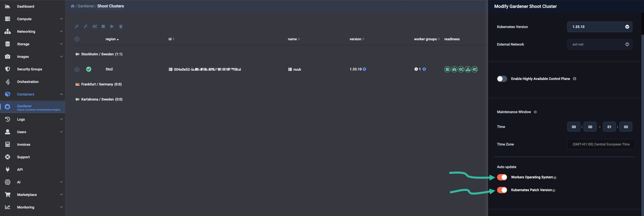The width and height of the screenshot is (644, 216).
Task: Click the gauge readiness icon for Sto2 cluster
Action: [x=454, y=69]
